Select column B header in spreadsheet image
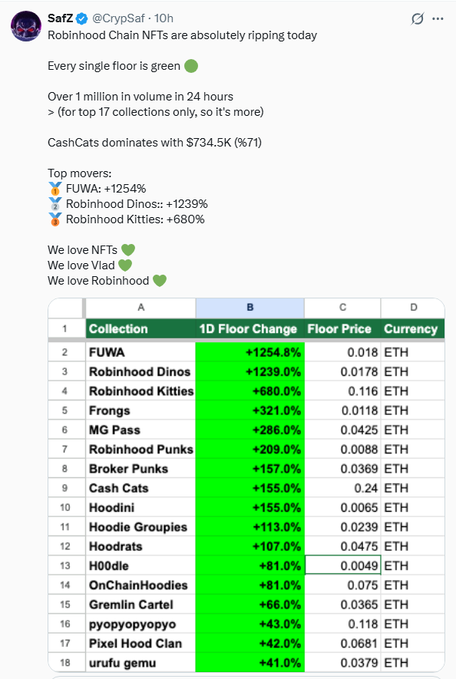This screenshot has height=679, width=456. [x=250, y=308]
